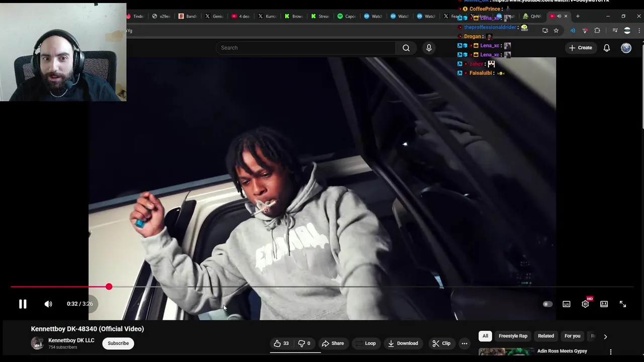Open a new browser tab
Screen dimensions: 644x362
pyautogui.click(x=578, y=16)
